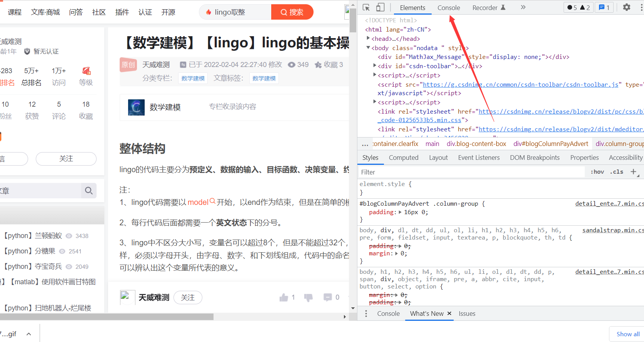Open the Issues drawer tab
The width and height of the screenshot is (644, 342).
(x=467, y=313)
